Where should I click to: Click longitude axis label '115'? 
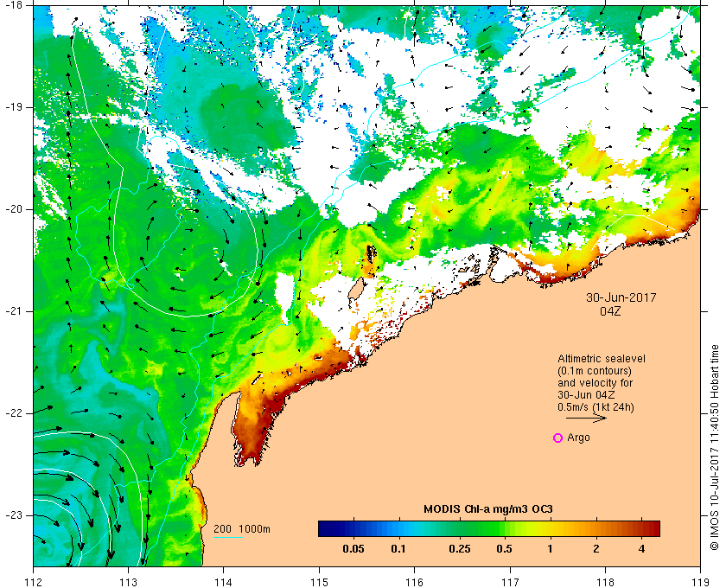click(x=319, y=582)
